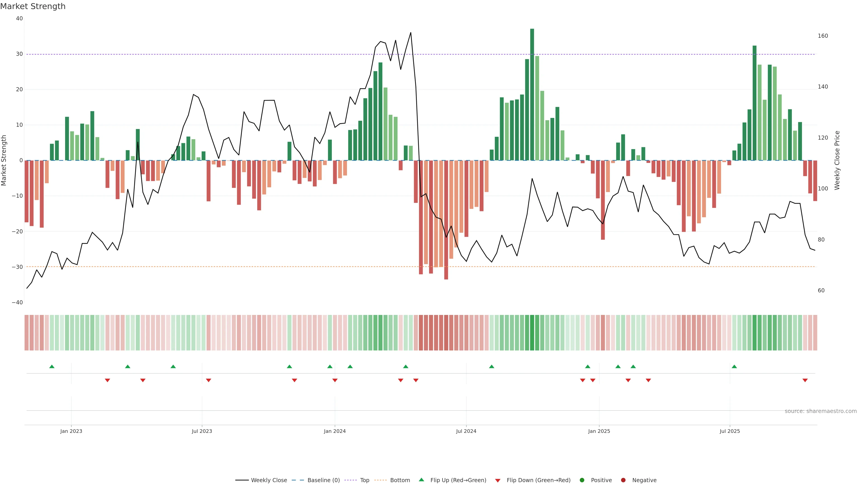Click the last red flip-down marker at far right

tap(805, 380)
